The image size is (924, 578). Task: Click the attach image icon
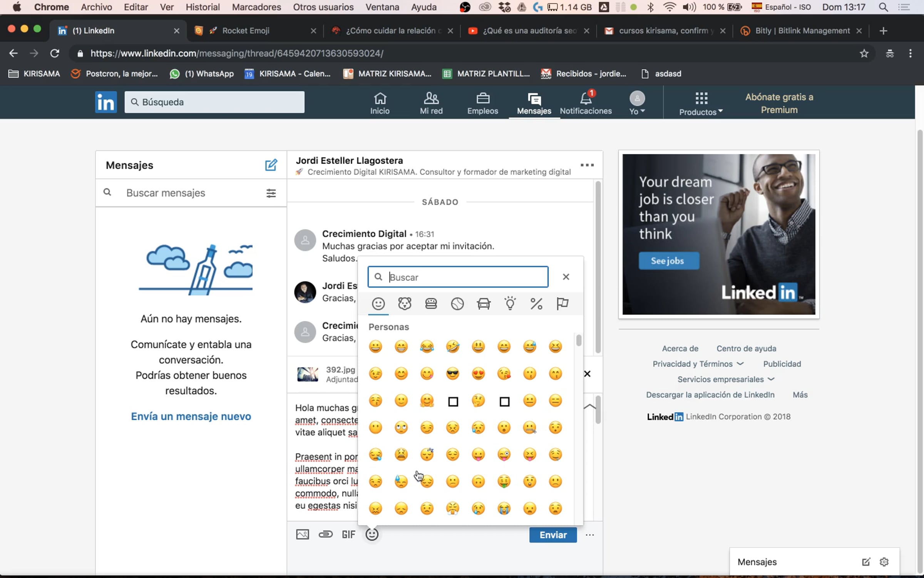302,534
